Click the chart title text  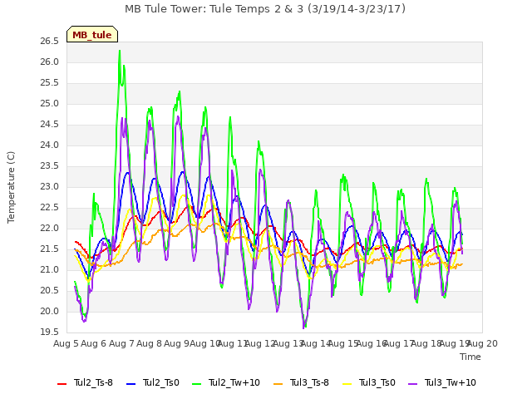[265, 9]
